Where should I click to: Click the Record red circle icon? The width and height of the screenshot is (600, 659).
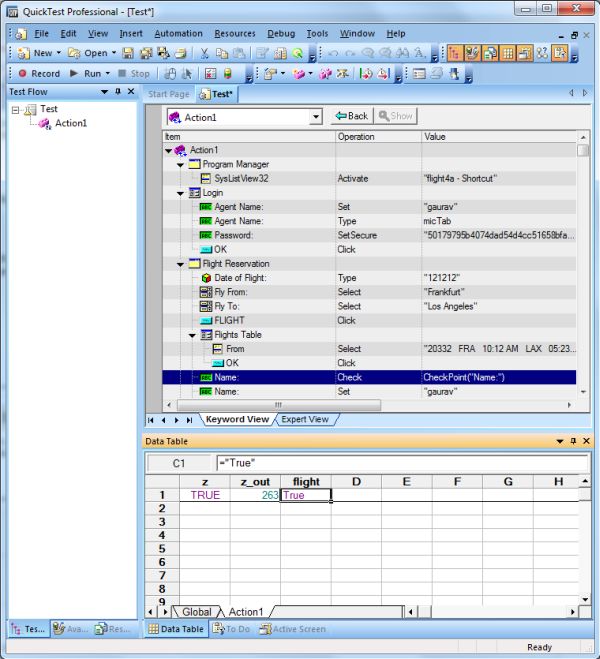23,74
